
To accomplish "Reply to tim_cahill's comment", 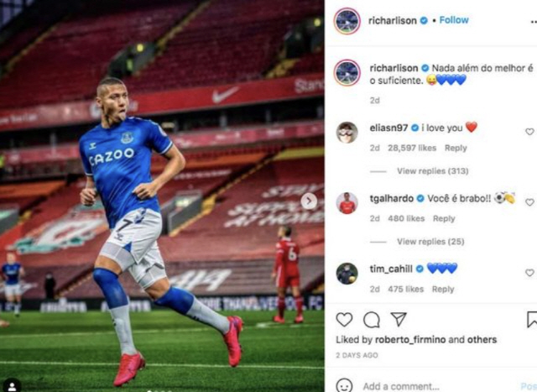I will point(443,290).
